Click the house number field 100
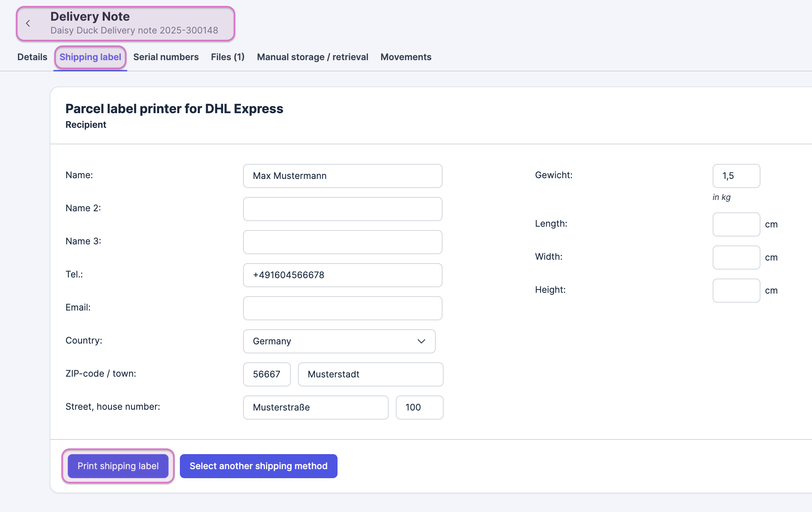 [x=419, y=407]
